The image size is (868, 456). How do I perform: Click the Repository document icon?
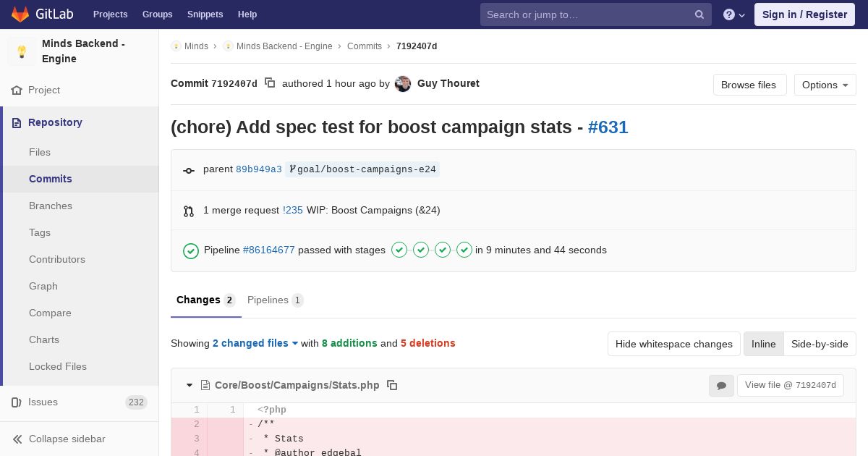click(17, 123)
